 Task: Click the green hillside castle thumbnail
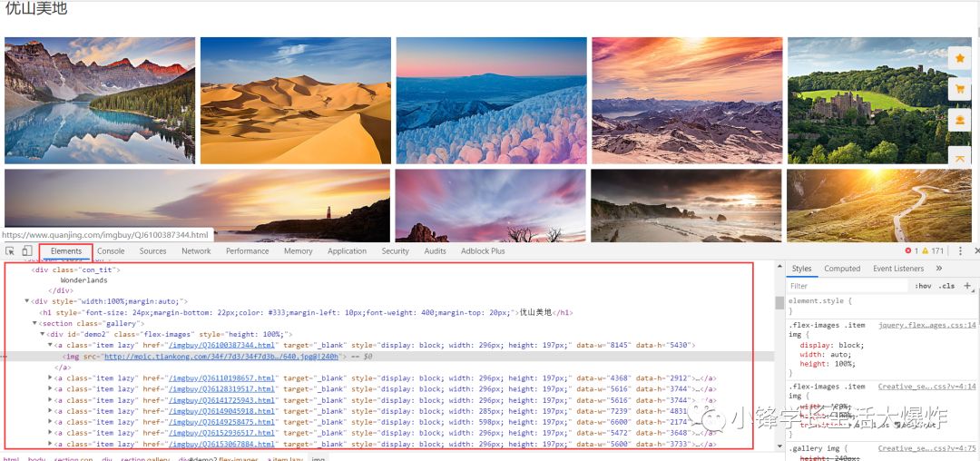point(880,101)
